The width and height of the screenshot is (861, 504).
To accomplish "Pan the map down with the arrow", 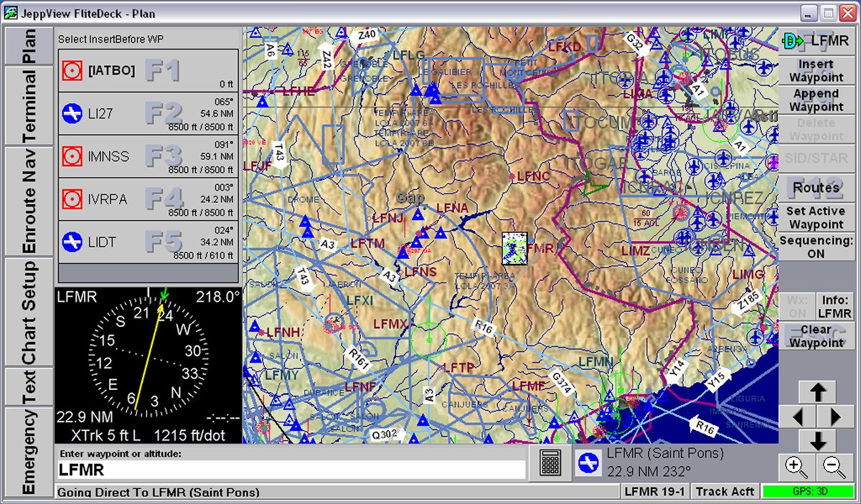I will pos(817,440).
